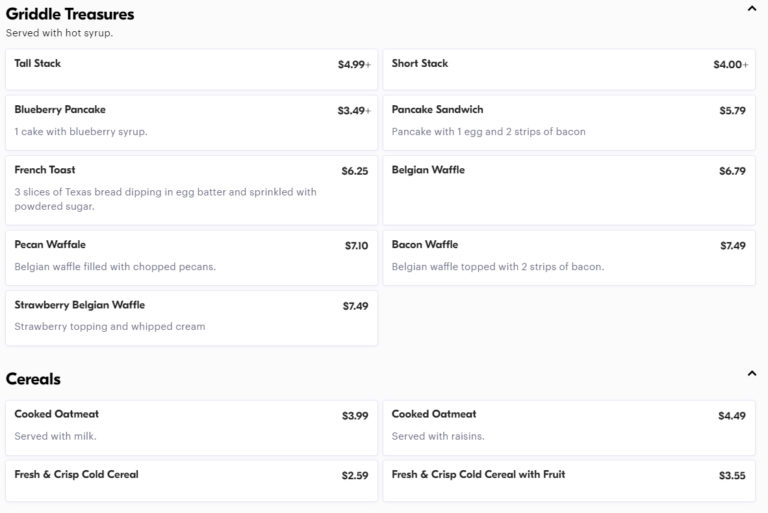The height and width of the screenshot is (513, 768).
Task: Select the Short Stack menu item
Action: coord(569,69)
